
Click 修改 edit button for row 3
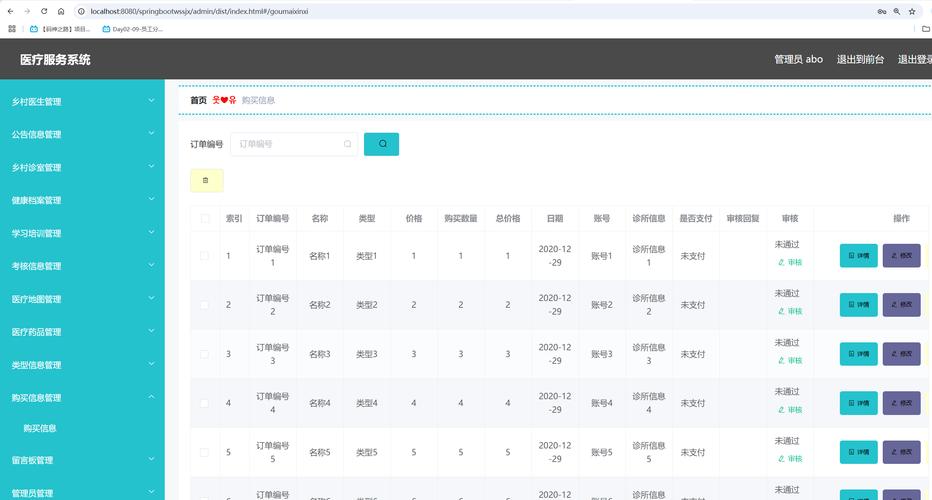click(x=901, y=354)
